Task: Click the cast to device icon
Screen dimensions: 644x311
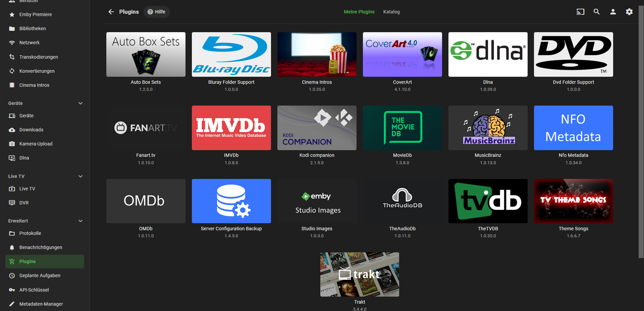Action: point(580,12)
